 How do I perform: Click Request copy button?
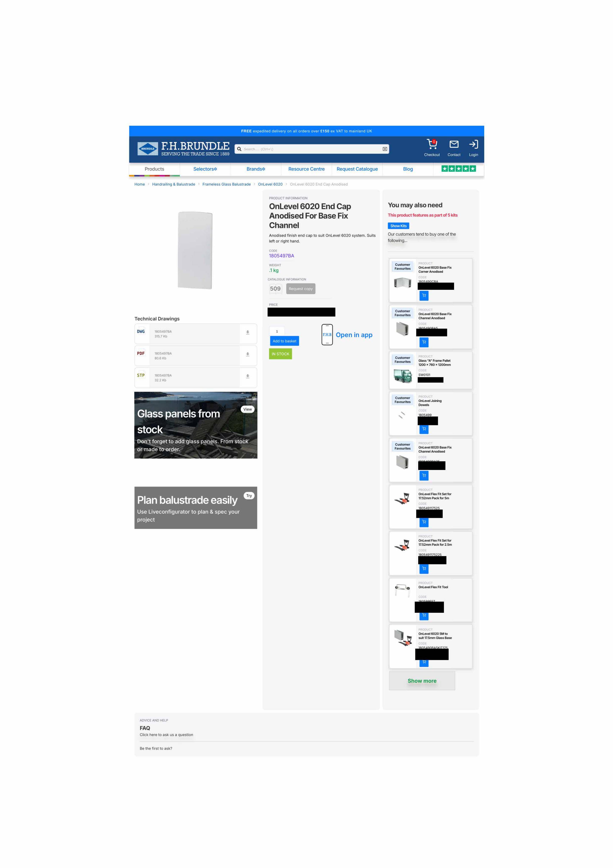(301, 289)
